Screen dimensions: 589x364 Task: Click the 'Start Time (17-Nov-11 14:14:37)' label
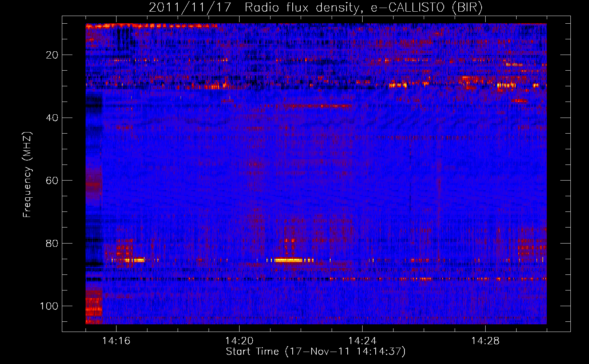(x=316, y=352)
